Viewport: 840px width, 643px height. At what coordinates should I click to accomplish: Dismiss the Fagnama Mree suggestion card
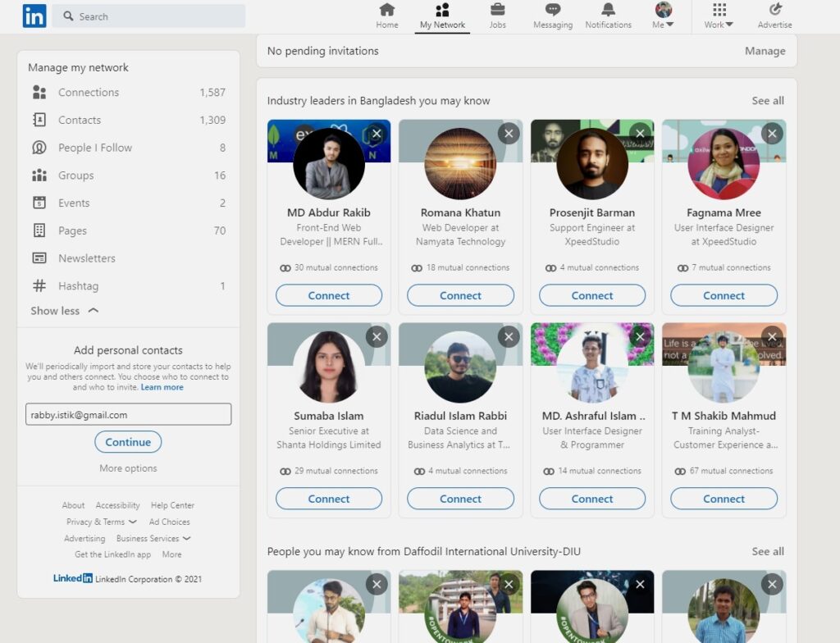(x=772, y=134)
